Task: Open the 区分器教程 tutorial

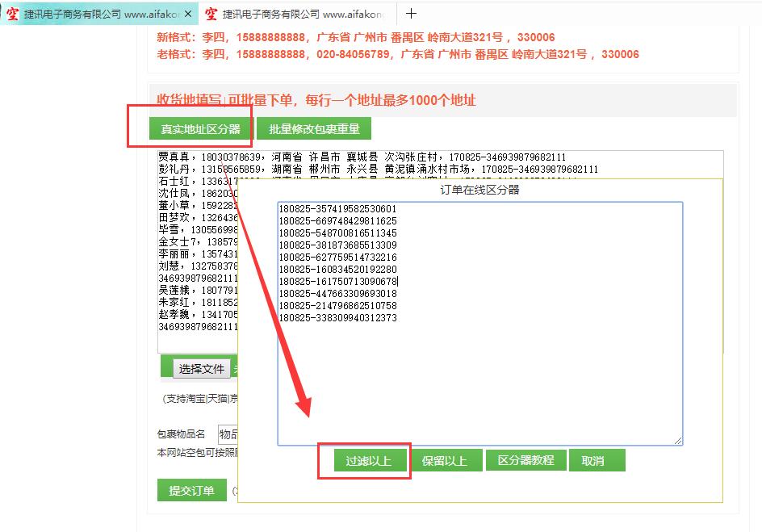Action: [x=525, y=460]
